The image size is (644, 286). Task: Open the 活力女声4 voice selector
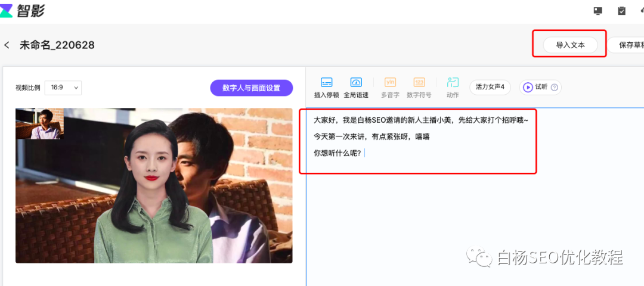(490, 87)
